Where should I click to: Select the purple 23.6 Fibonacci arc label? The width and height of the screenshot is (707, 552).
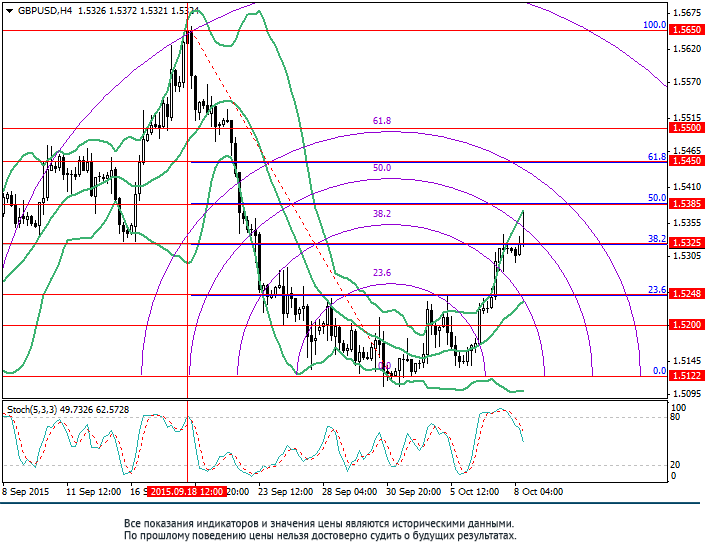click(x=382, y=273)
